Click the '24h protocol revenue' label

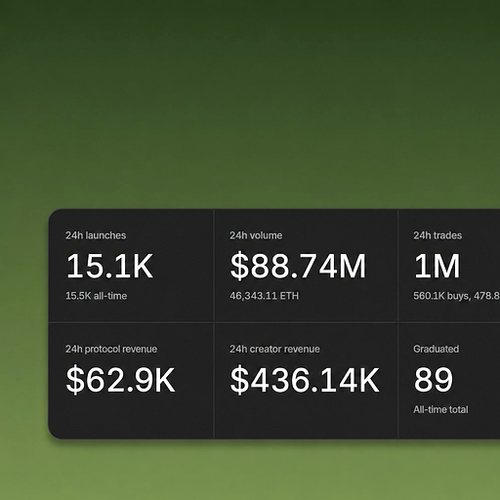coord(111,349)
